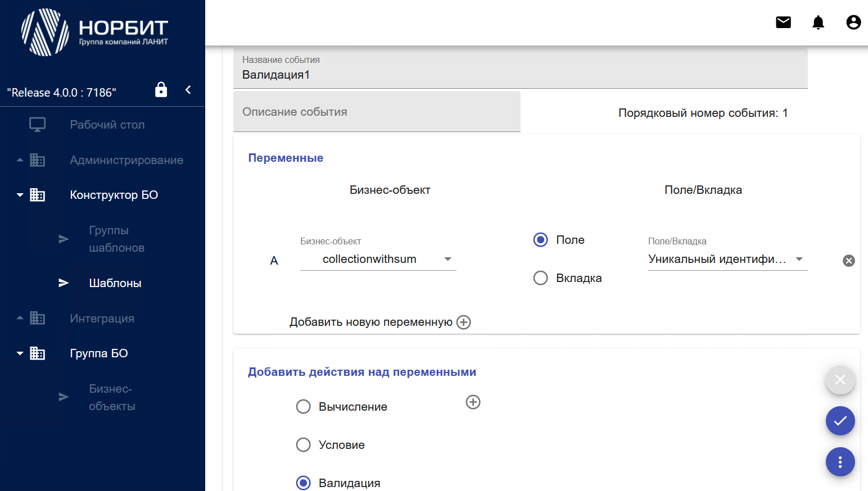
Task: Select the Условие radio button
Action: pyautogui.click(x=304, y=445)
